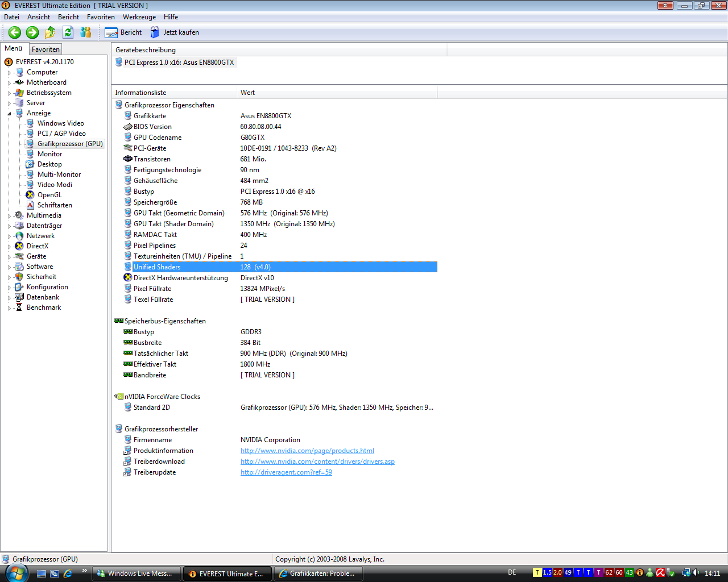
Task: Select the Video Modi tree item
Action: pos(55,185)
